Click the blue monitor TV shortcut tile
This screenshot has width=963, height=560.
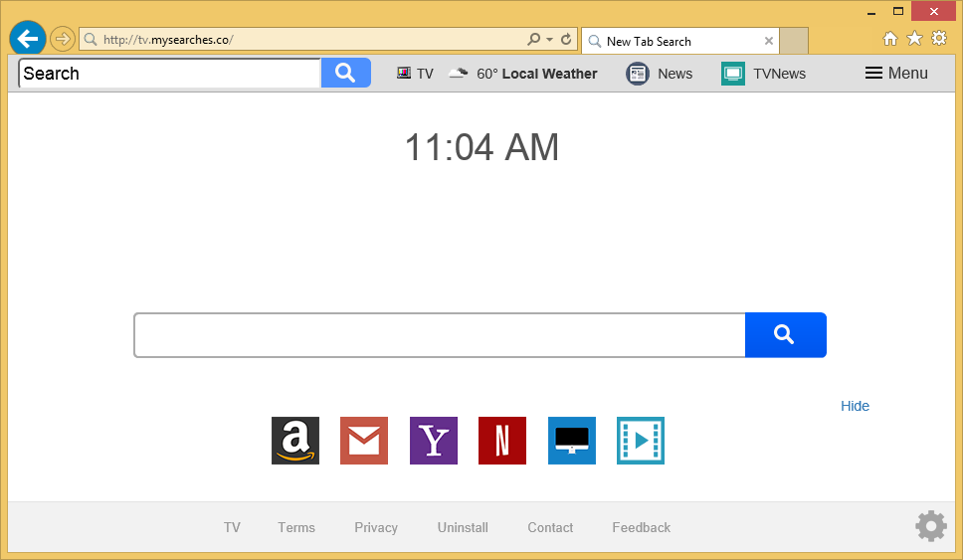point(572,441)
